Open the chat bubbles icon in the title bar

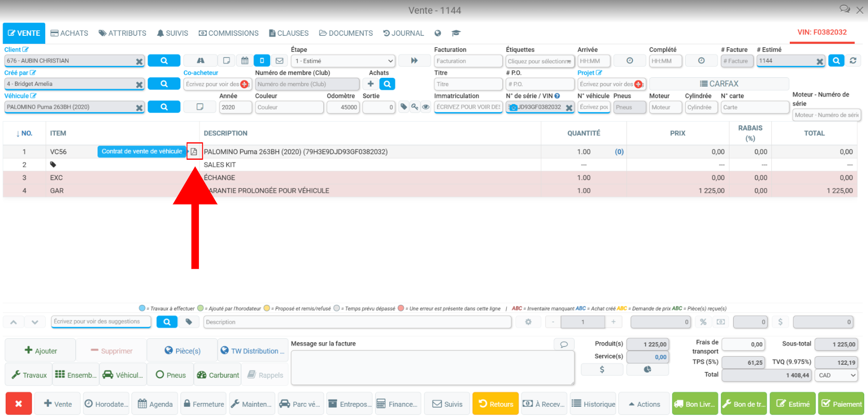tap(845, 9)
